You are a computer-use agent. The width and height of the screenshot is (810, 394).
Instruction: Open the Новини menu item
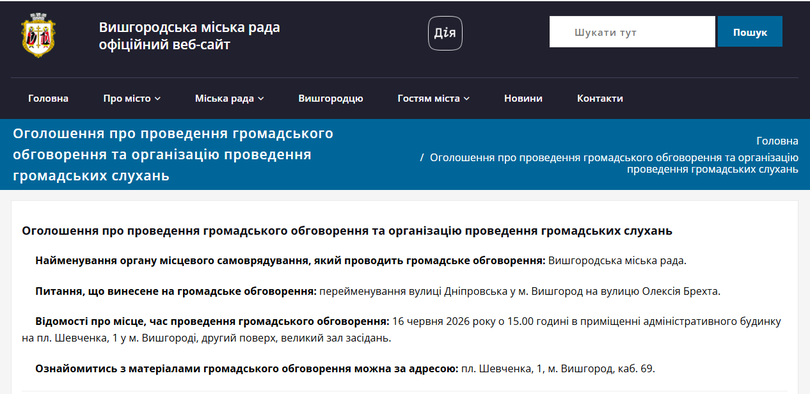(523, 98)
